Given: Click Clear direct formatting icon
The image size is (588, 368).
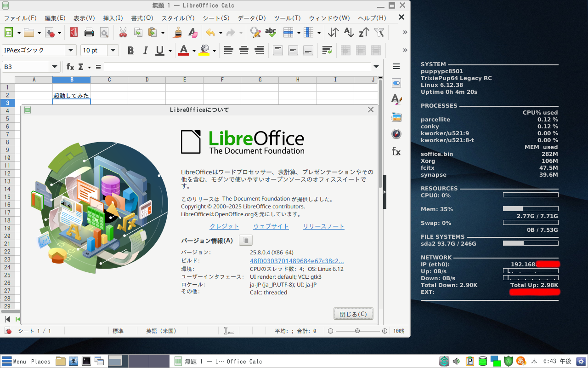Looking at the screenshot, I should (193, 32).
